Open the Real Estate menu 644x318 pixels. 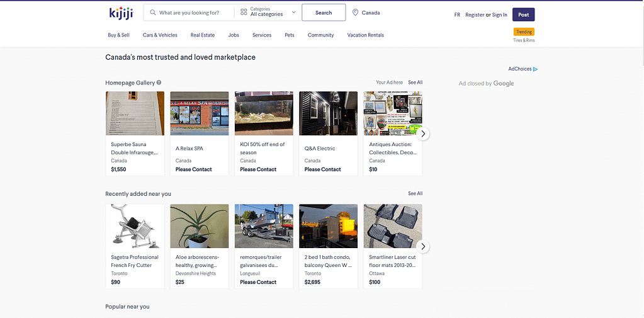click(203, 35)
